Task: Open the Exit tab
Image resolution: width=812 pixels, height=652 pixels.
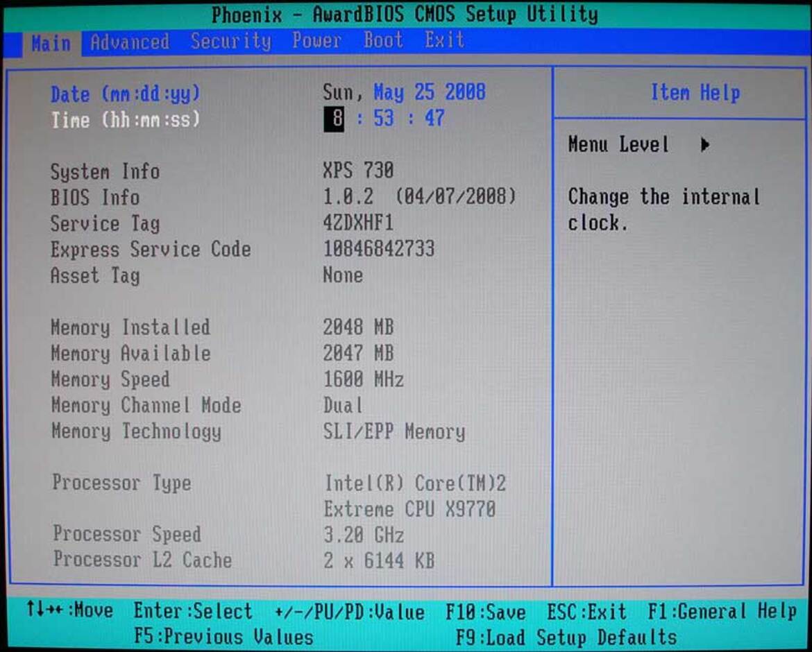Action: tap(444, 40)
